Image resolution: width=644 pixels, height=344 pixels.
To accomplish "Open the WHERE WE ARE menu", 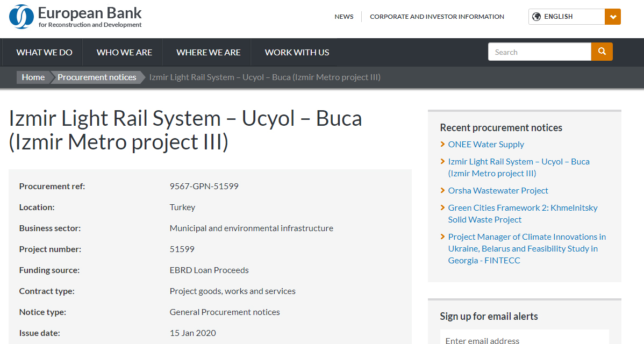I will tap(208, 52).
